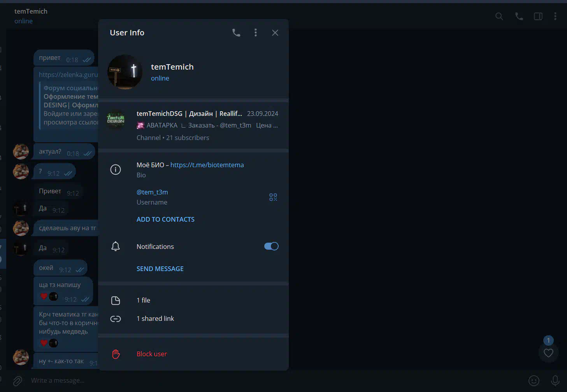
Task: Open the 1 shared link section
Action: [x=193, y=318]
